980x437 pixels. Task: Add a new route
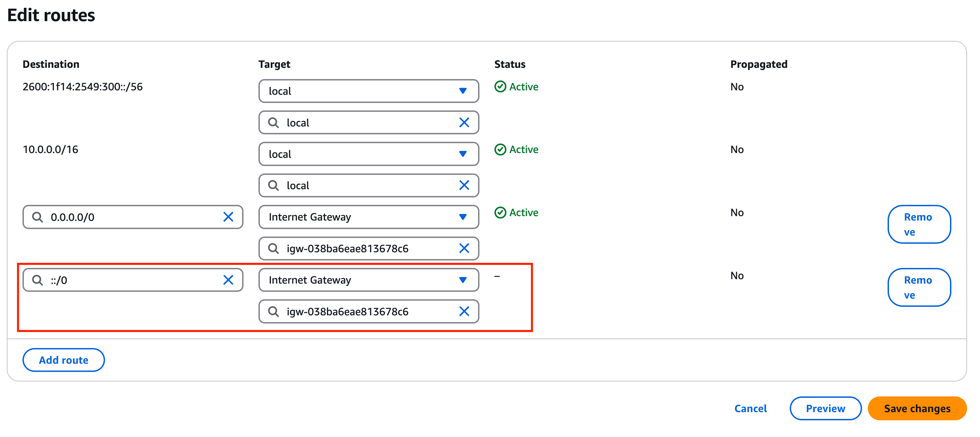[63, 360]
